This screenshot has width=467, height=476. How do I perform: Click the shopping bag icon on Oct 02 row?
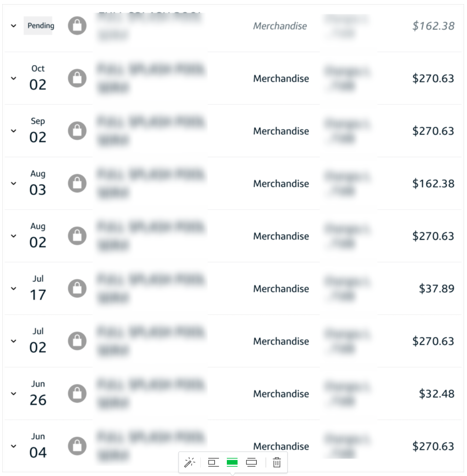pos(77,78)
